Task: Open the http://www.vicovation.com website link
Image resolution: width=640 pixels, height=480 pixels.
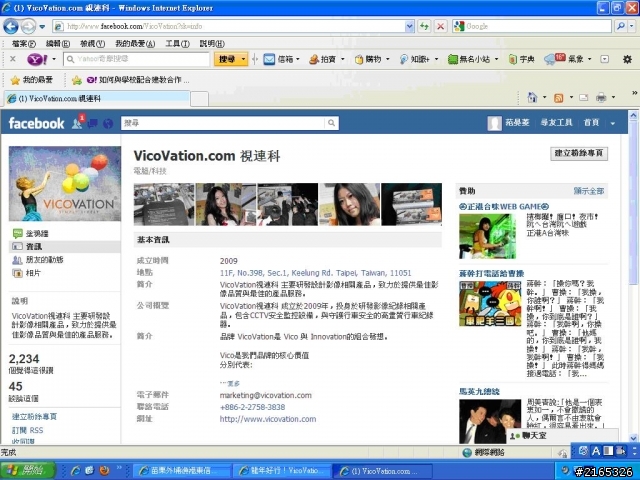Action: coord(268,419)
